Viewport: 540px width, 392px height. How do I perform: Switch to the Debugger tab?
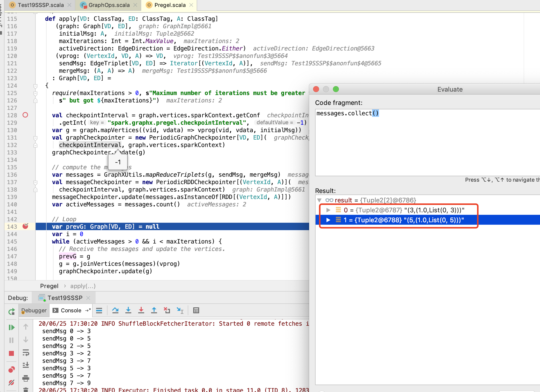pos(34,310)
